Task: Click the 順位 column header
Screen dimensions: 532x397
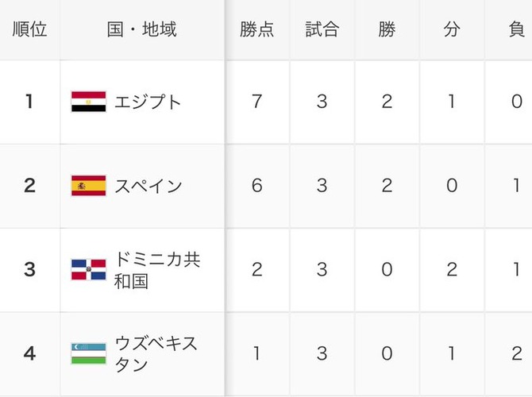Action: [30, 29]
